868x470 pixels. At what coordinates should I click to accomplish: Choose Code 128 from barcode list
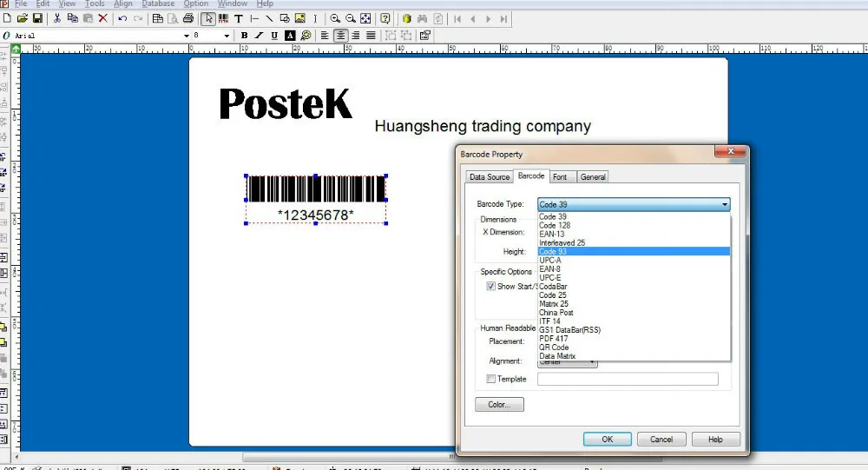click(x=634, y=225)
